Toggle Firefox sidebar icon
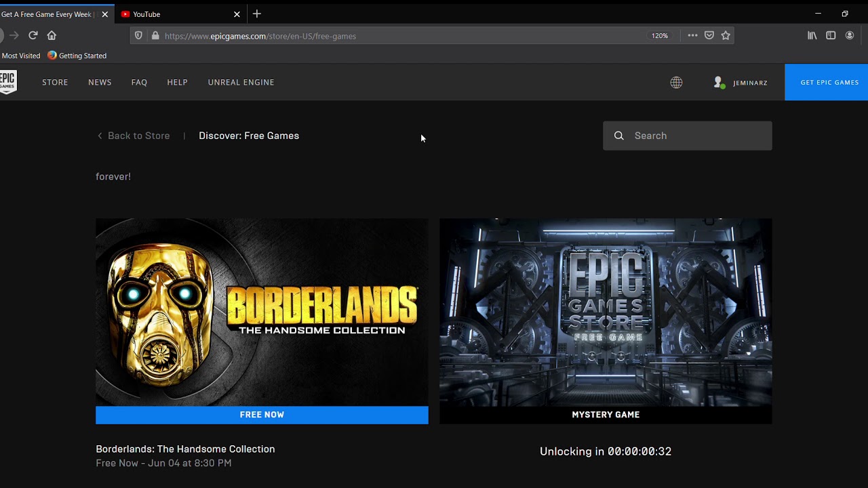The width and height of the screenshot is (868, 488). click(x=831, y=35)
